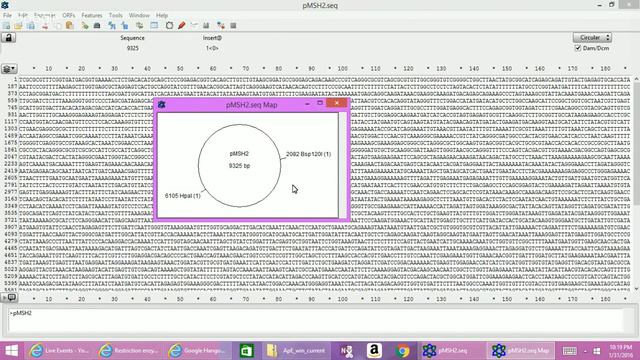Viewport: 640px width, 360px height.
Task: Open the Circular topology dropdown
Action: click(x=592, y=38)
